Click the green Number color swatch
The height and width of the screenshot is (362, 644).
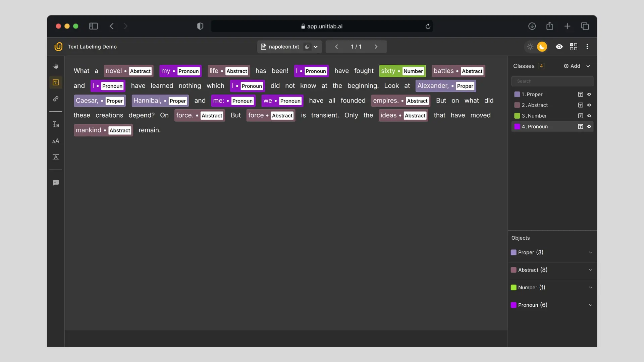point(517,116)
